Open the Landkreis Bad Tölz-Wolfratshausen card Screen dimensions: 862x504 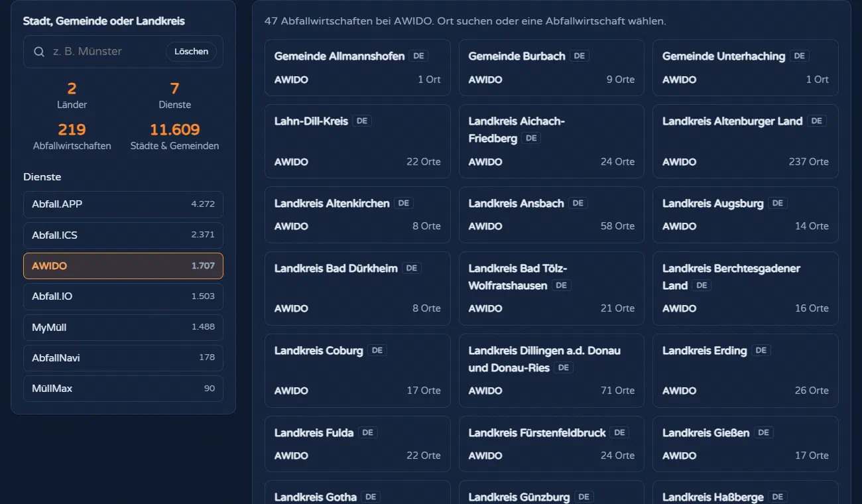552,288
